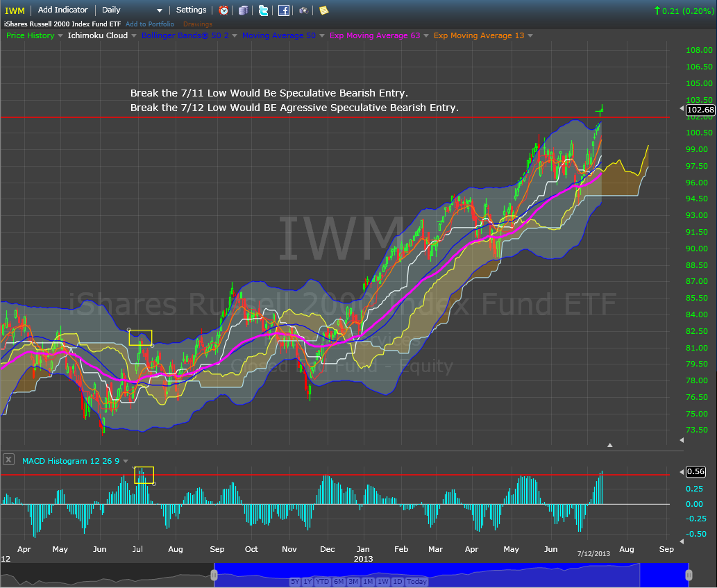Share the chart on Twitter
Image resolution: width=717 pixels, height=588 pixels.
point(263,10)
